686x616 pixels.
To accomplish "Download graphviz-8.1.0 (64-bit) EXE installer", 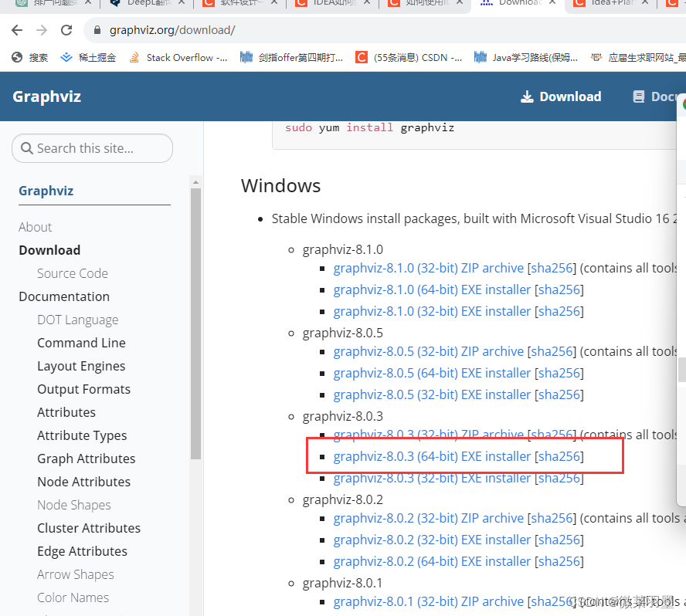I will point(432,289).
